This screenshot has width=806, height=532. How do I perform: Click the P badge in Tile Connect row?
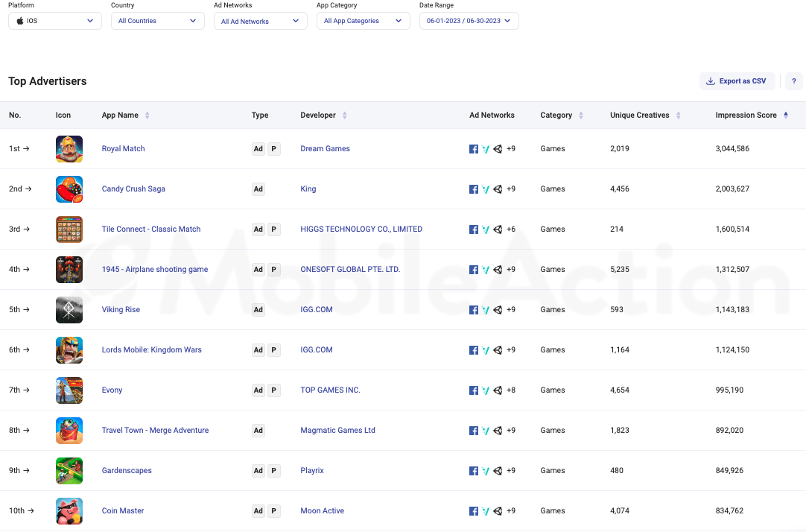coord(274,229)
